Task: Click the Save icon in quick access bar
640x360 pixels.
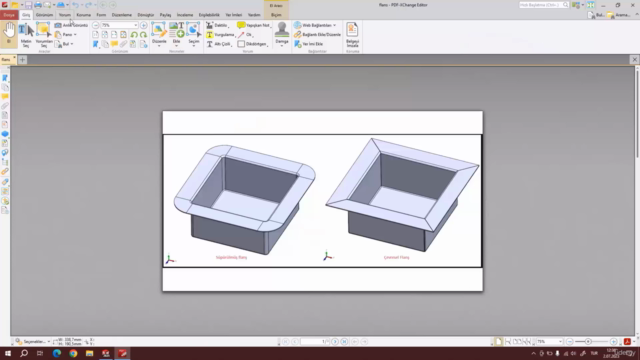Action: point(28,5)
